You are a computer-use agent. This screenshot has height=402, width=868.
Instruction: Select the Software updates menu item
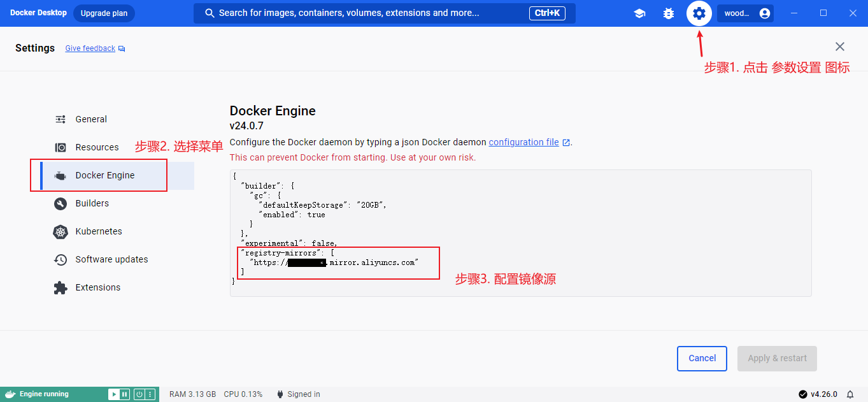pyautogui.click(x=117, y=260)
